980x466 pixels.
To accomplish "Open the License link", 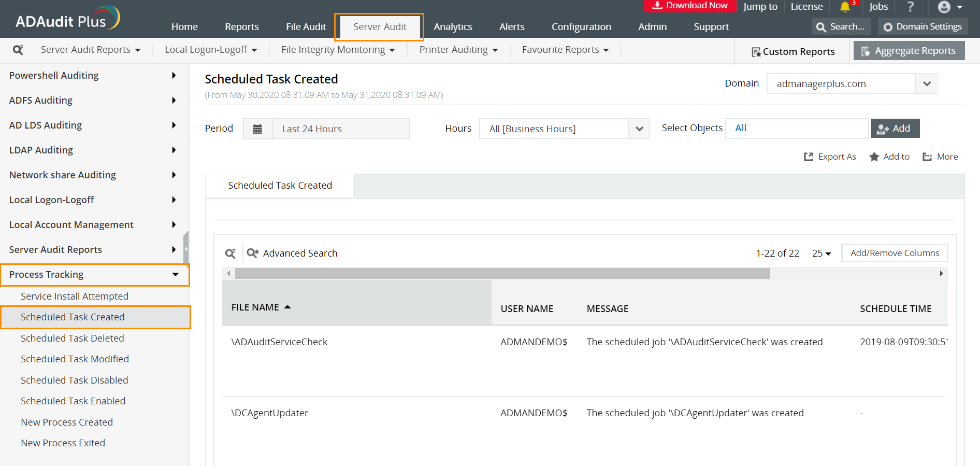I will [x=806, y=7].
